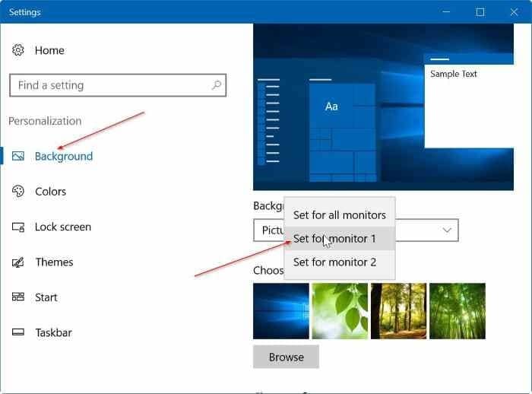This screenshot has width=532, height=394.
Task: Select the bamboo wallpaper thumbnail
Action: click(458, 311)
